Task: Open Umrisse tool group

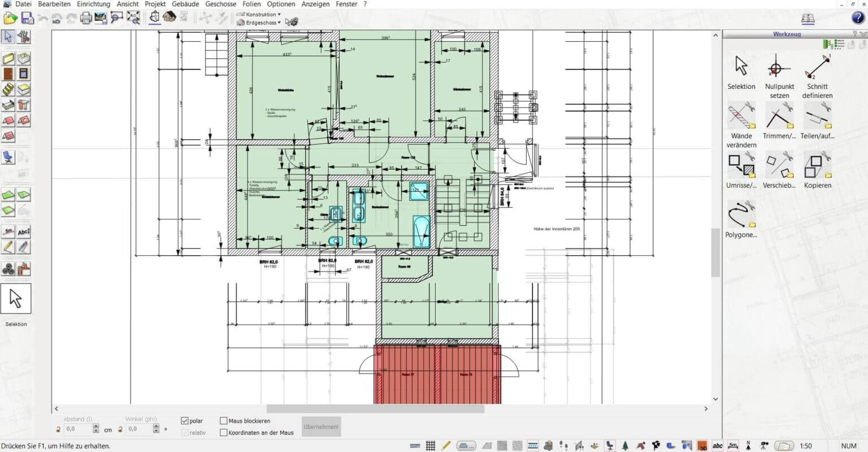Action: (x=741, y=170)
